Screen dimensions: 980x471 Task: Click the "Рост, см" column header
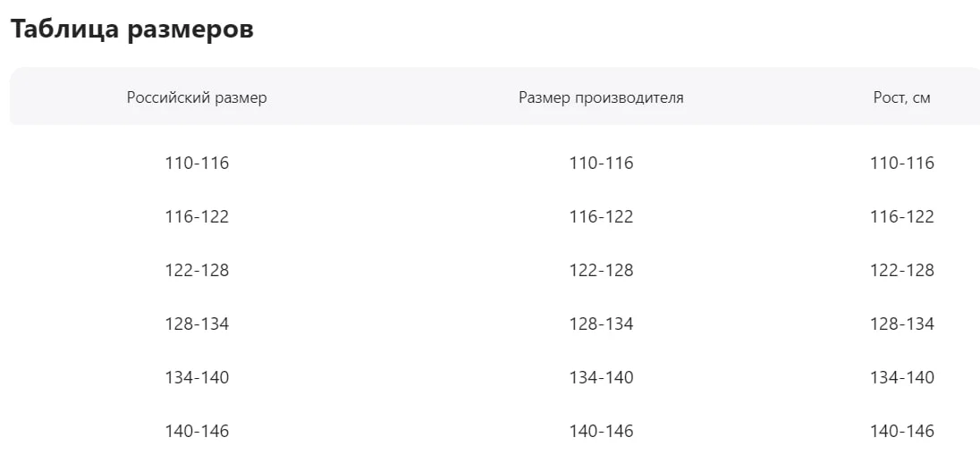[x=902, y=97]
